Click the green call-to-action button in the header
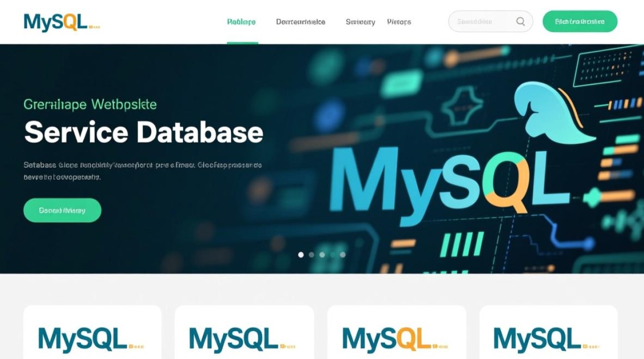The image size is (644, 359). pos(580,21)
